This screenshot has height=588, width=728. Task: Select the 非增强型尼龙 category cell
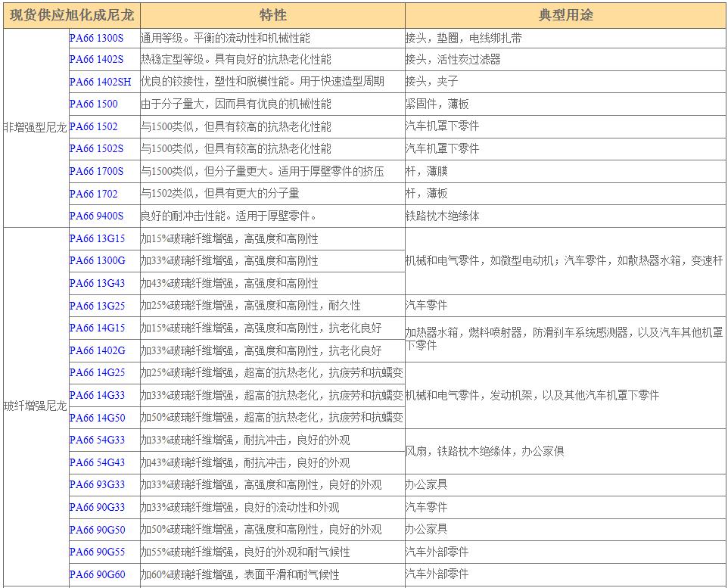coord(36,127)
